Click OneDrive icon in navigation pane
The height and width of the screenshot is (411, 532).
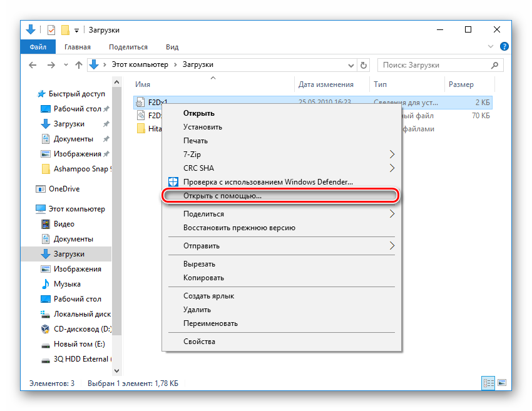tap(41, 189)
